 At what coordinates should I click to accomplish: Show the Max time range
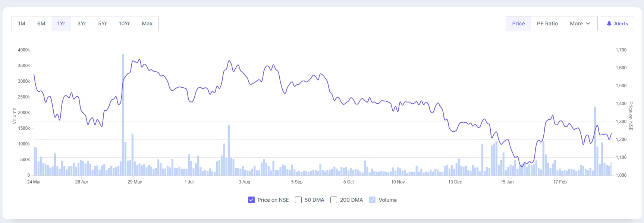coord(147,23)
